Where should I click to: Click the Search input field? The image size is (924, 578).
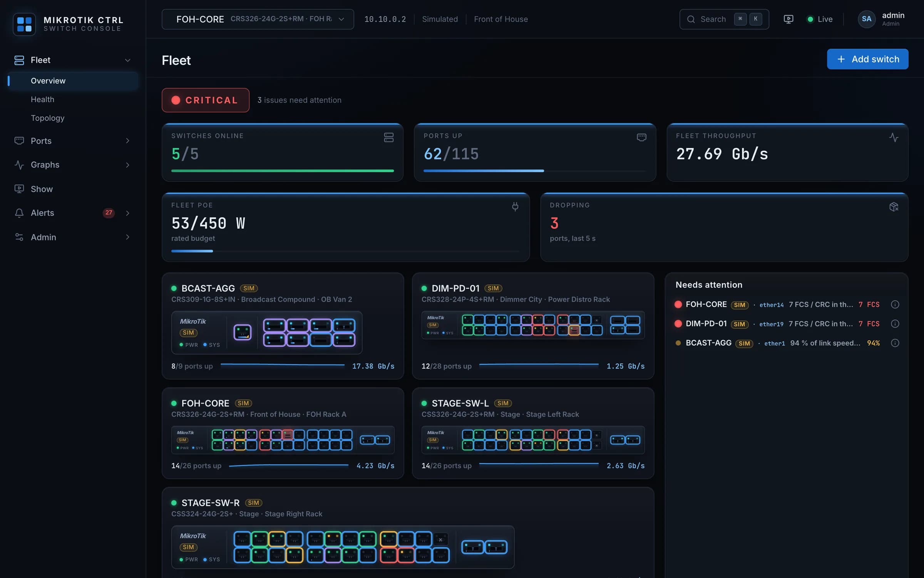[724, 19]
